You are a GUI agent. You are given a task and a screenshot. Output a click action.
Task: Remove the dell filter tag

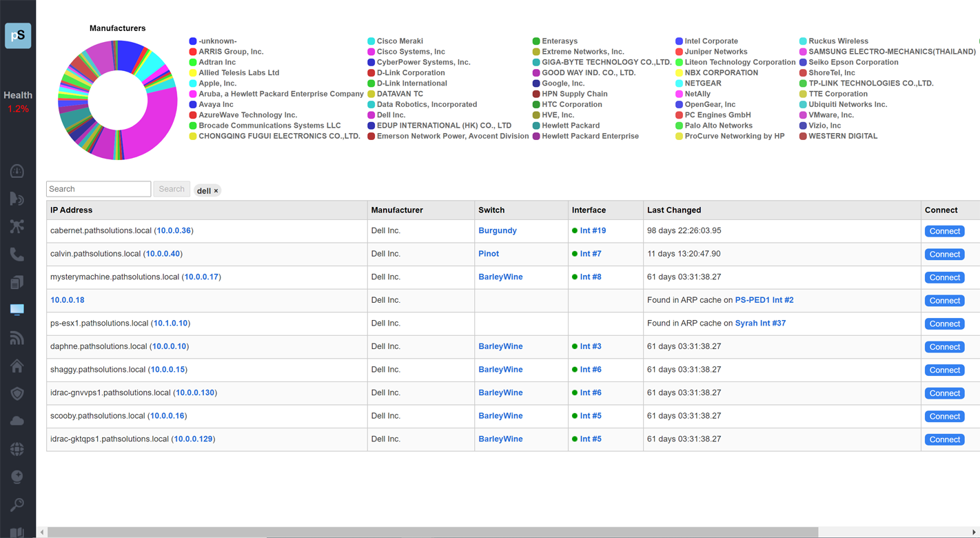point(216,191)
